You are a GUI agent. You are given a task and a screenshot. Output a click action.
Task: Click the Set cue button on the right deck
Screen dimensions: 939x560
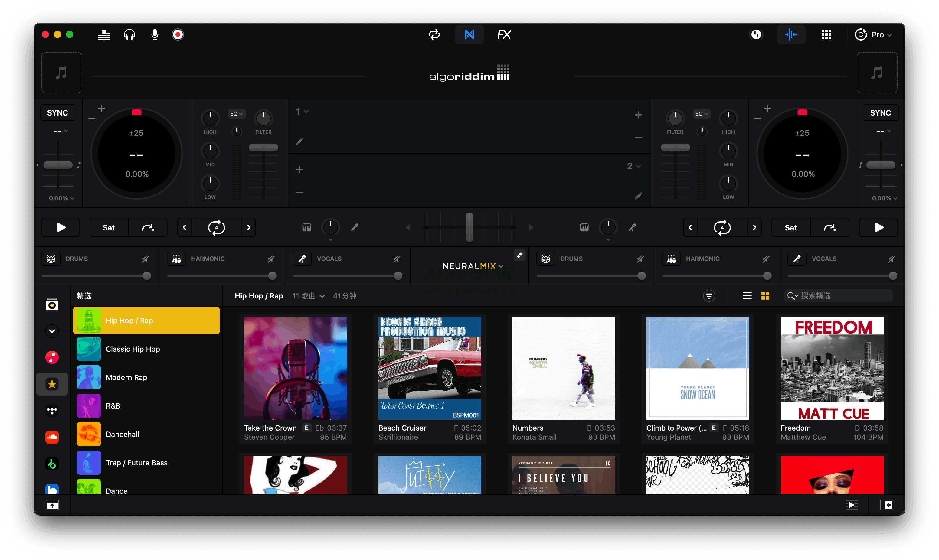(x=791, y=228)
